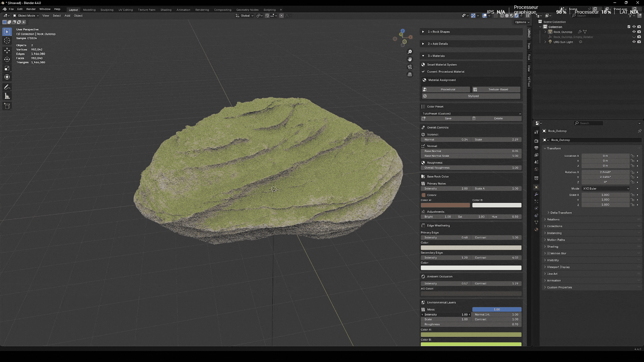
Task: Click Color B swatch under Base Rock Color
Action: pos(497,205)
